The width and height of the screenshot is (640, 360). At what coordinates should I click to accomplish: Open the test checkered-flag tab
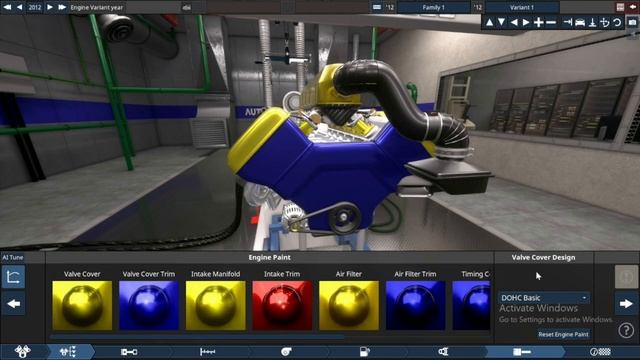tap(600, 351)
